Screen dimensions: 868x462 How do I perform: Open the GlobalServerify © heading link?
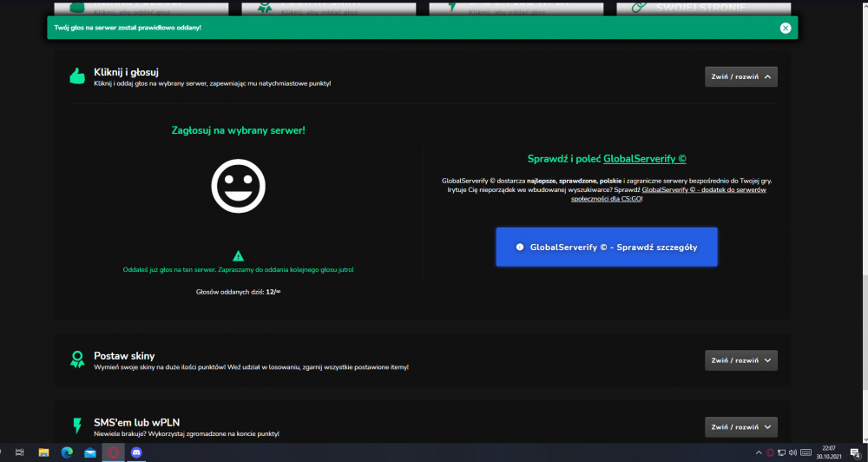644,158
